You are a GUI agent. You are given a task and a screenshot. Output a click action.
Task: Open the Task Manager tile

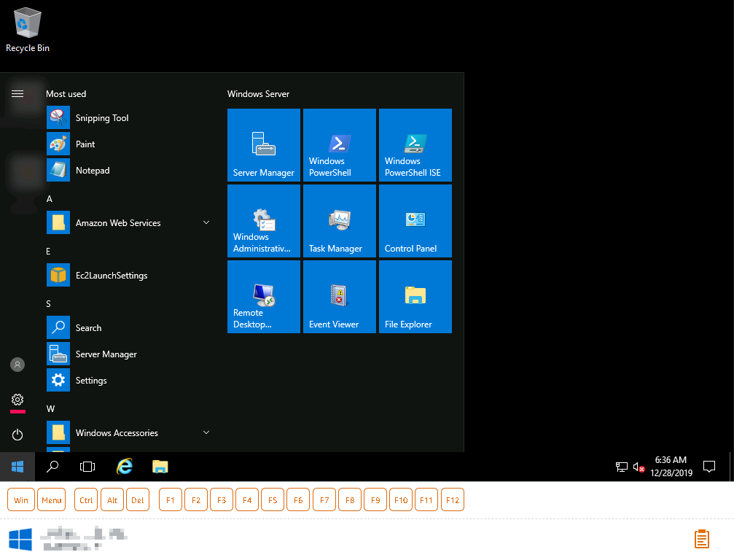click(x=340, y=221)
